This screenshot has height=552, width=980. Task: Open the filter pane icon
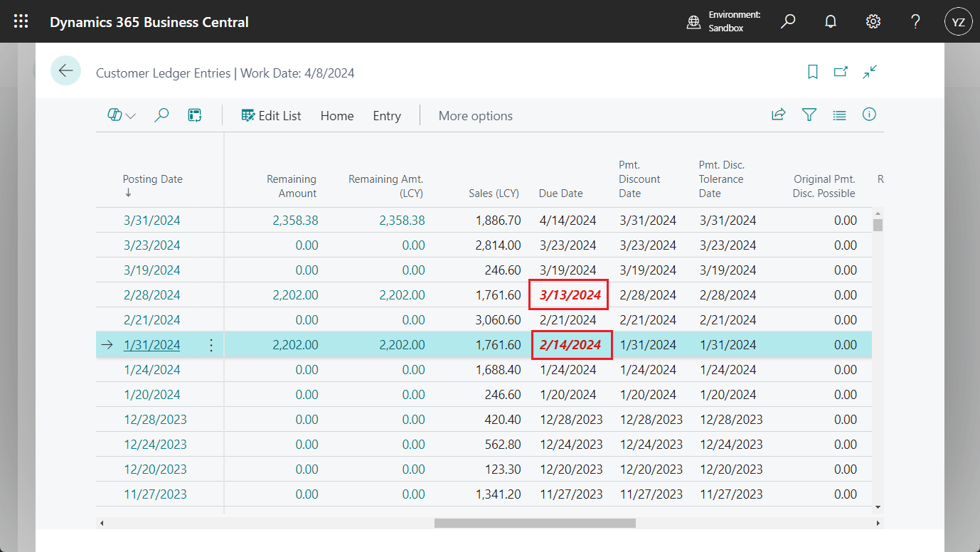809,115
